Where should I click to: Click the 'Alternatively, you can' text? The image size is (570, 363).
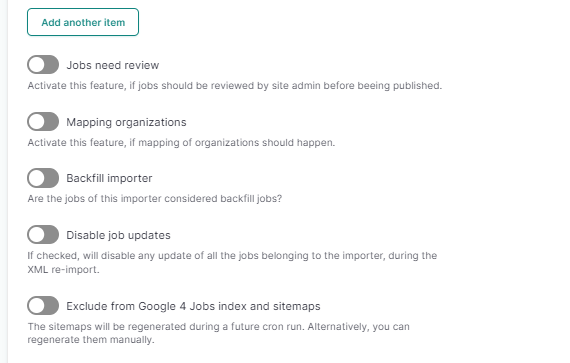(358, 326)
